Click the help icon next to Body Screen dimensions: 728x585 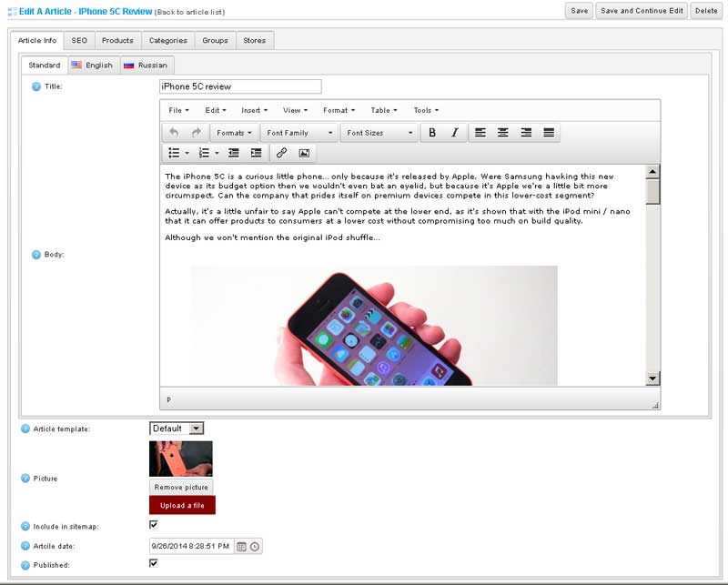pos(36,255)
